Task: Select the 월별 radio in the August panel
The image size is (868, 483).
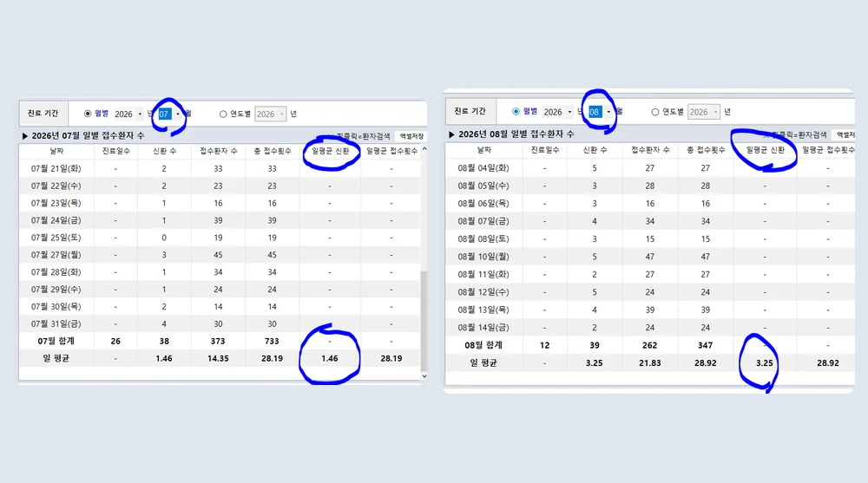Action: (516, 111)
